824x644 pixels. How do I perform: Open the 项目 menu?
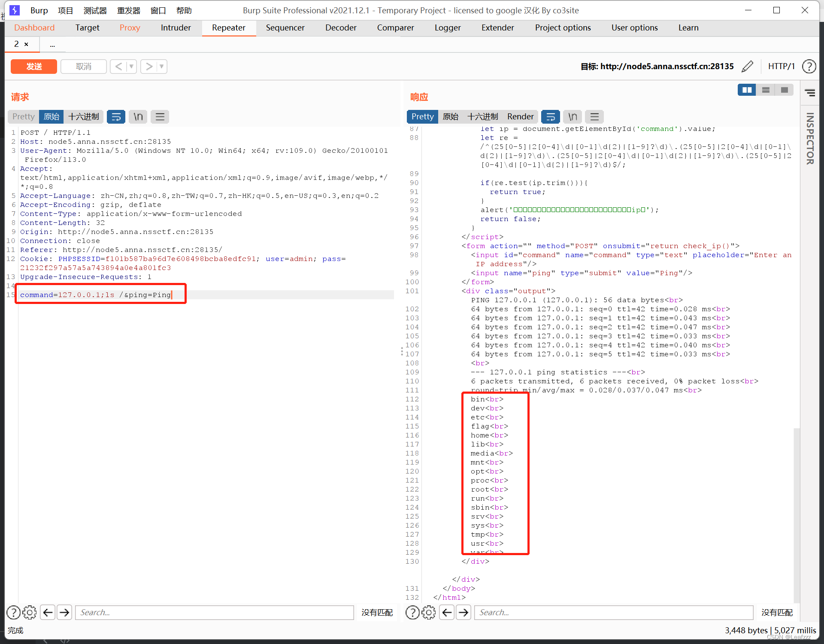(66, 10)
